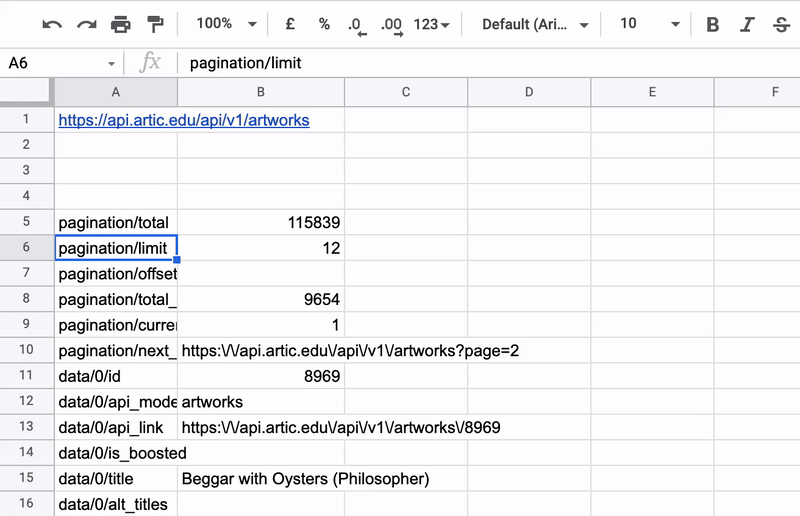Click the Redo arrow icon
Image resolution: width=800 pixels, height=516 pixels.
point(87,24)
